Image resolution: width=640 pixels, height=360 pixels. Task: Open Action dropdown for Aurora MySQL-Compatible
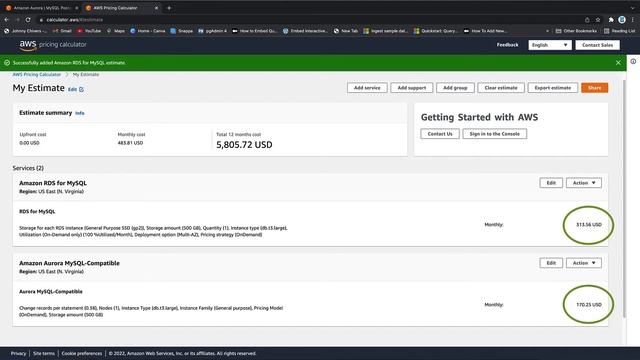pos(584,263)
